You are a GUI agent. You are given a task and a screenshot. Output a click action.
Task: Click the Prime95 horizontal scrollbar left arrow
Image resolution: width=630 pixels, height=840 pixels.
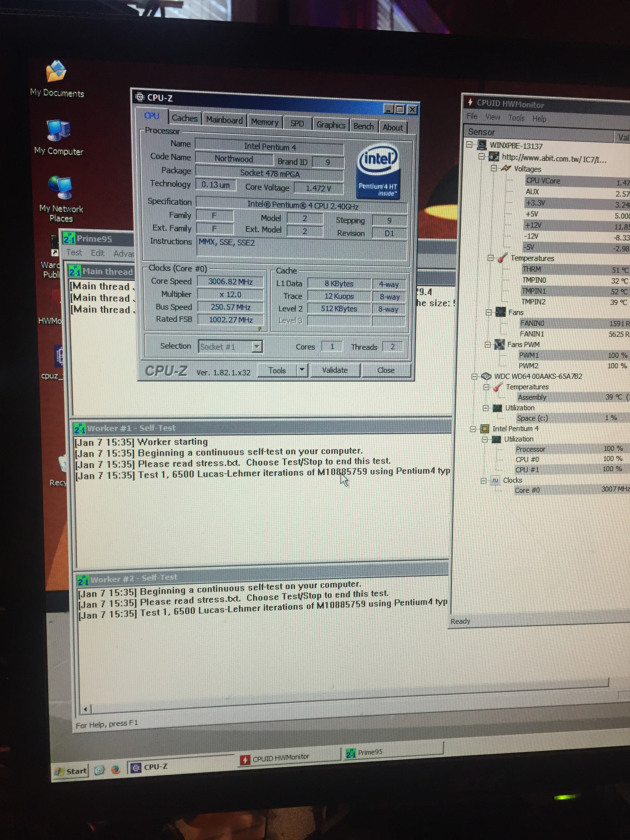85,709
